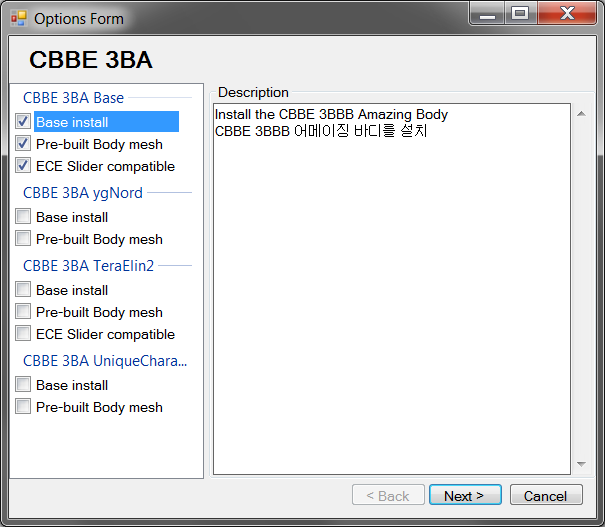This screenshot has width=605, height=527.
Task: Click the CBBE 3BA ygNord group header
Action: tap(83, 192)
